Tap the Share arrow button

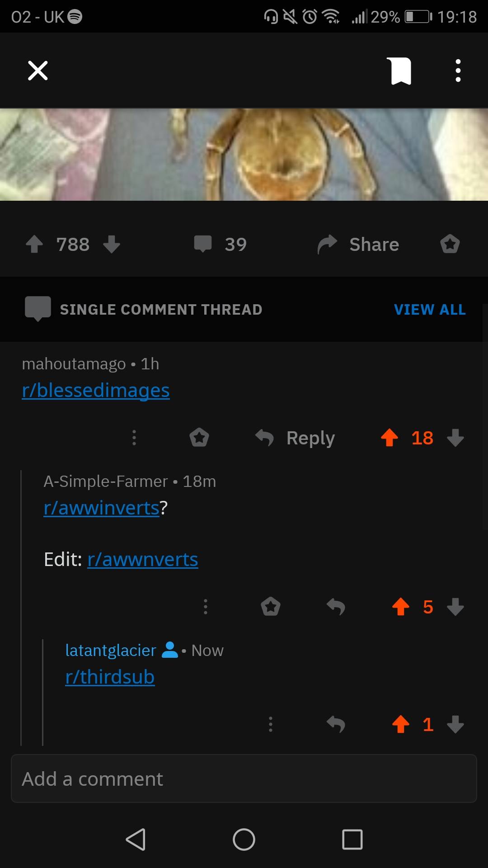358,244
